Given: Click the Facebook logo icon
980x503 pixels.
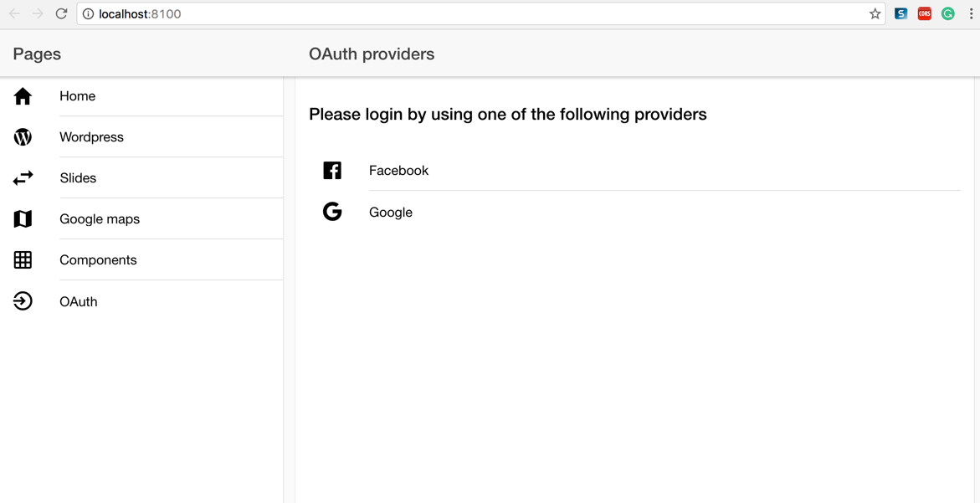Looking at the screenshot, I should click(332, 171).
